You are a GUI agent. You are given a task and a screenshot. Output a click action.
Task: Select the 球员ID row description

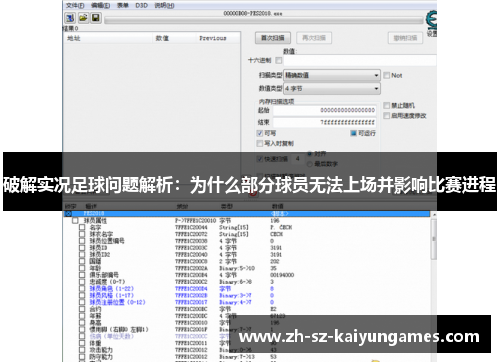pyautogui.click(x=98, y=248)
